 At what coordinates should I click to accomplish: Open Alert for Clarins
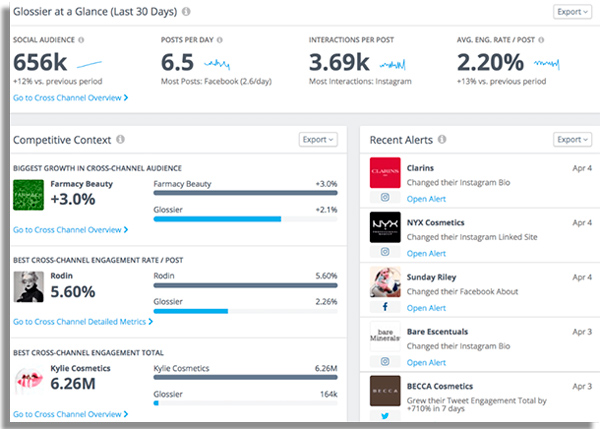click(x=426, y=199)
